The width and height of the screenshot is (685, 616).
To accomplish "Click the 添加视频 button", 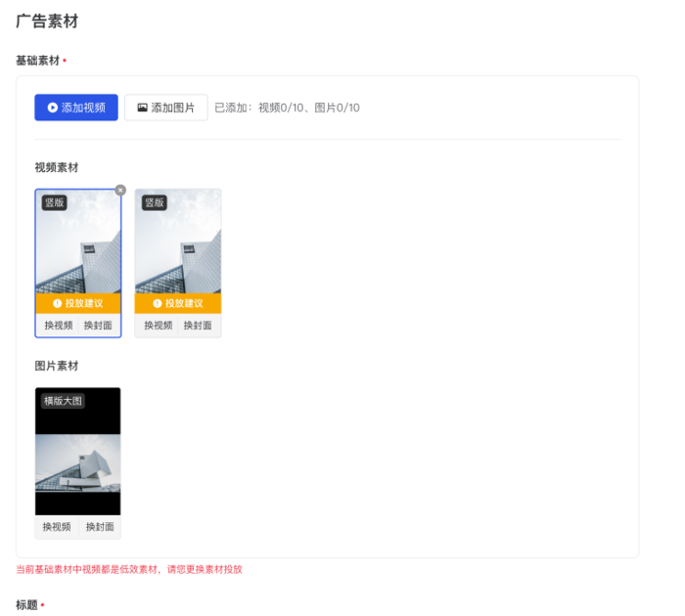I will click(x=76, y=108).
